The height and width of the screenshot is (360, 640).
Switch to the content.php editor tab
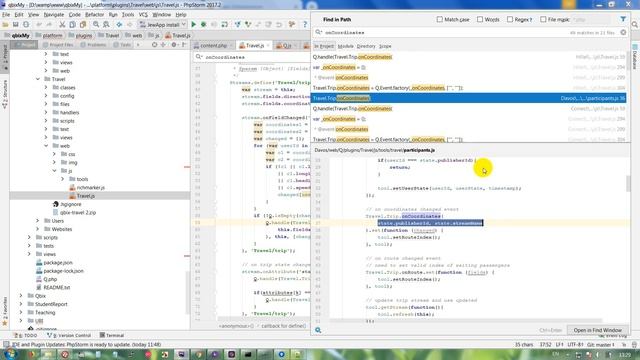point(213,45)
